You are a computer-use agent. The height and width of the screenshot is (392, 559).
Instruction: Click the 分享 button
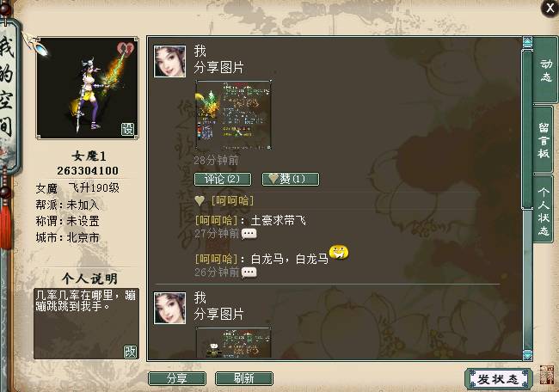pos(177,378)
